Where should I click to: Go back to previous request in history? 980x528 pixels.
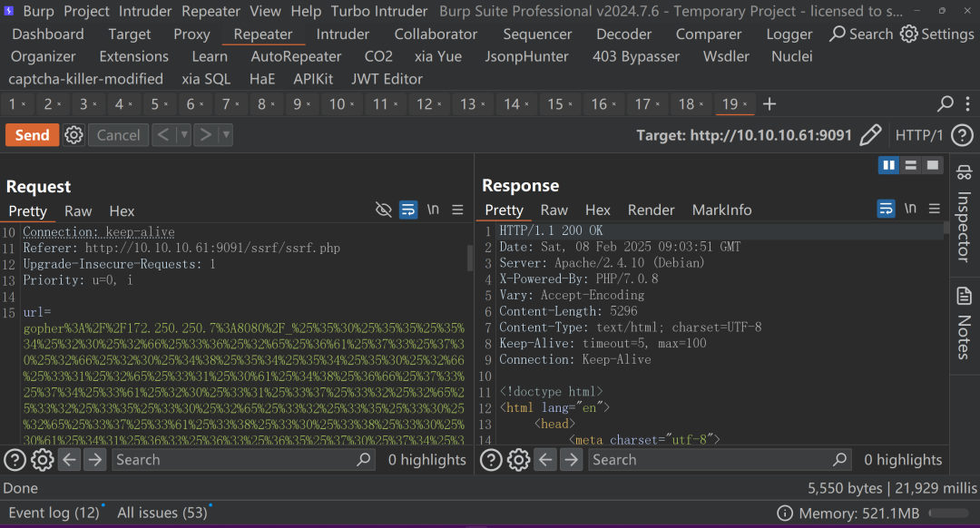(x=163, y=135)
